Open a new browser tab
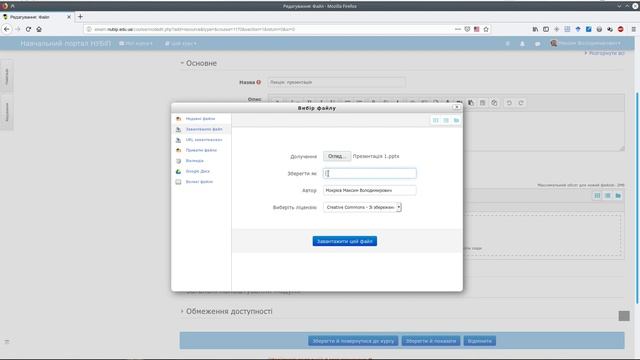Image resolution: width=640 pixels, height=360 pixels. point(80,17)
